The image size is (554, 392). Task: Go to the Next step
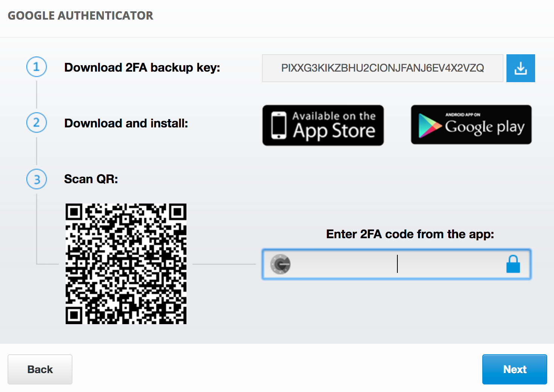515,369
